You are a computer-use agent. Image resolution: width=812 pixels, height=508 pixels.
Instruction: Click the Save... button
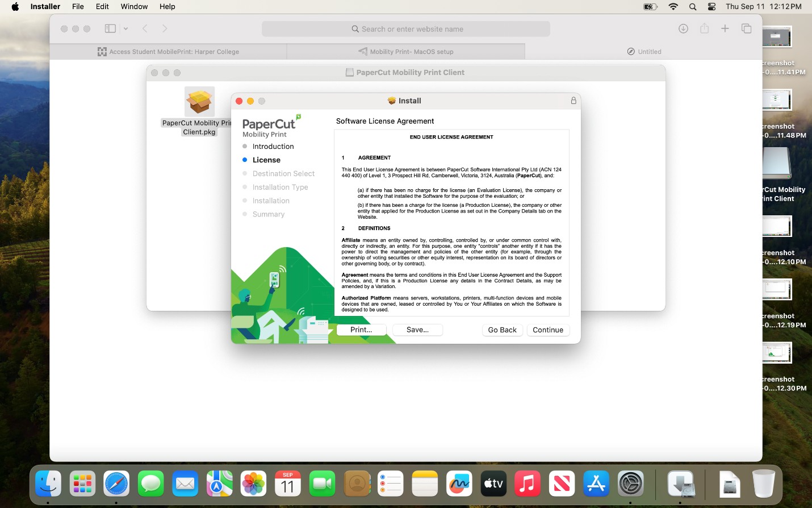pyautogui.click(x=417, y=330)
